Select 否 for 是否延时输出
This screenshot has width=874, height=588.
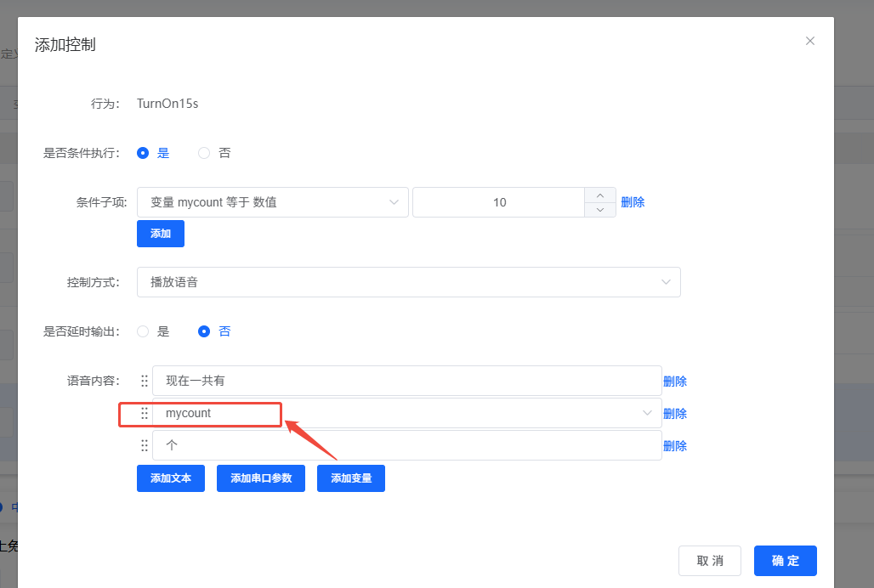point(204,331)
